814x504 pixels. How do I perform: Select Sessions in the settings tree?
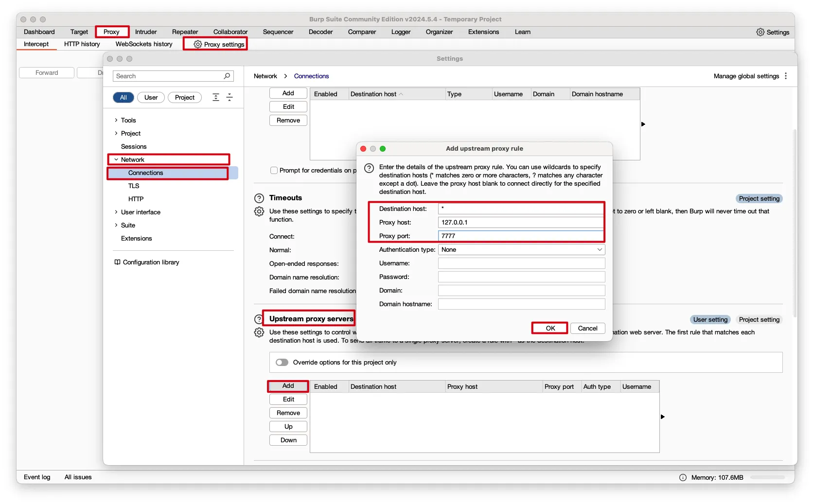pos(134,147)
